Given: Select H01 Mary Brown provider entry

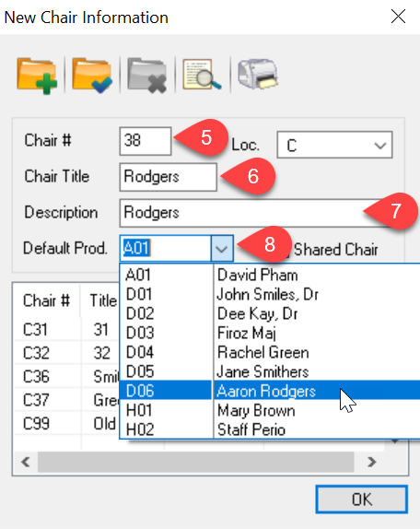Looking at the screenshot, I should [x=270, y=410].
